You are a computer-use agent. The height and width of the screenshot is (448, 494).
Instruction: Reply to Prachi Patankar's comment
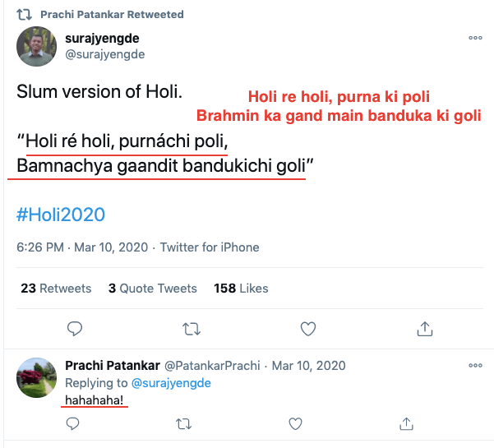point(72,423)
